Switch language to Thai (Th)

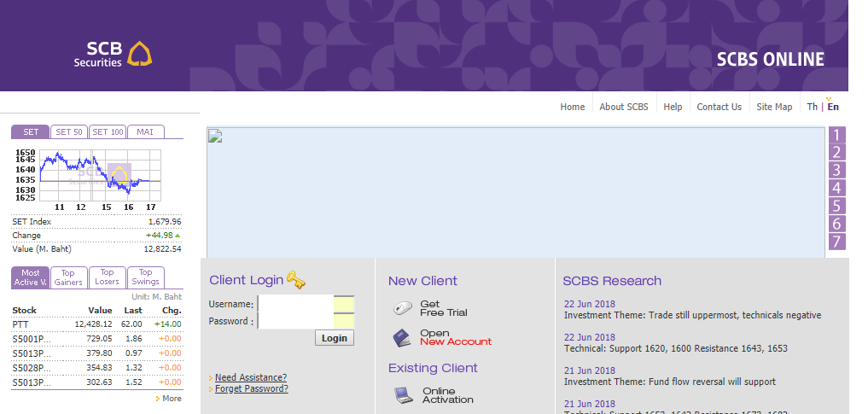(x=812, y=107)
